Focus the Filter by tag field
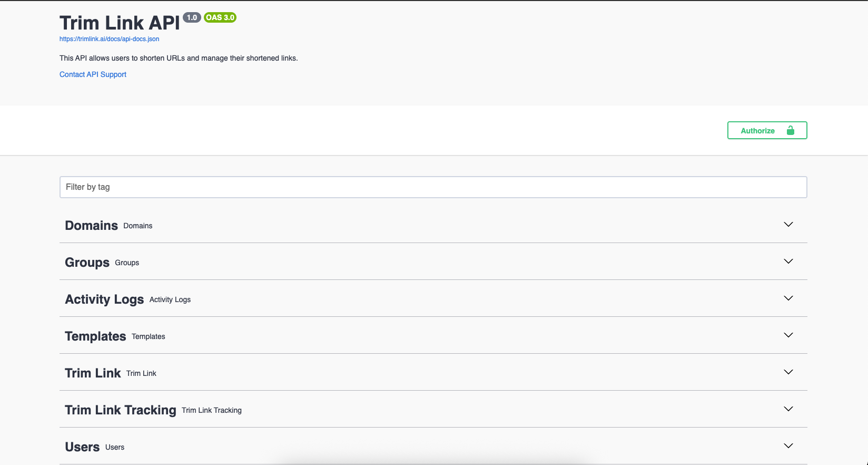Image resolution: width=868 pixels, height=465 pixels. [433, 187]
